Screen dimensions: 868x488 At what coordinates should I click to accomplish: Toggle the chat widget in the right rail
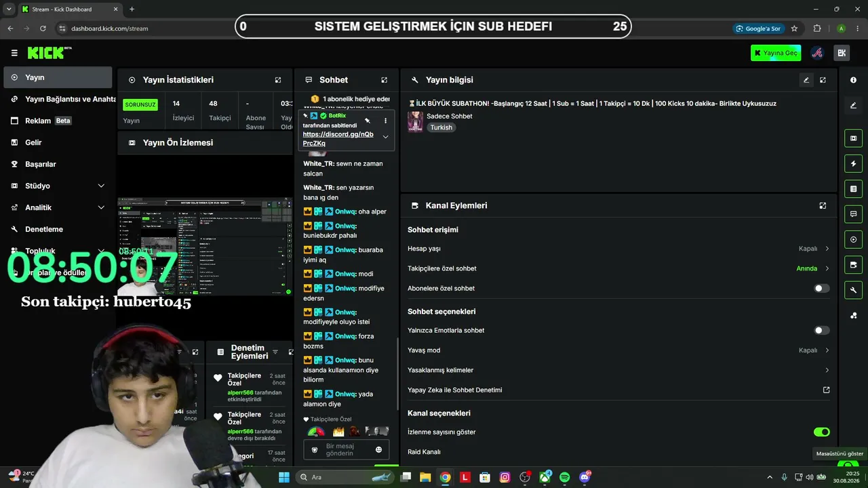[853, 214]
